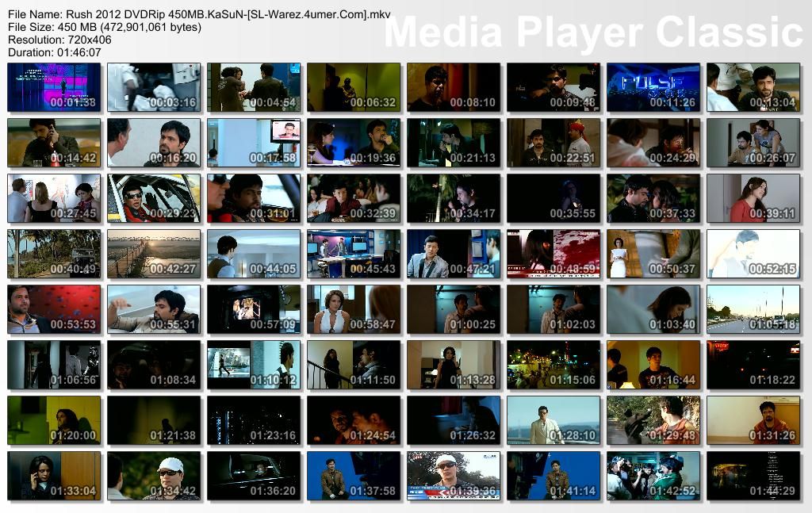This screenshot has width=812, height=513.
Task: Open the credits frame at 01:44:29
Action: click(x=753, y=476)
